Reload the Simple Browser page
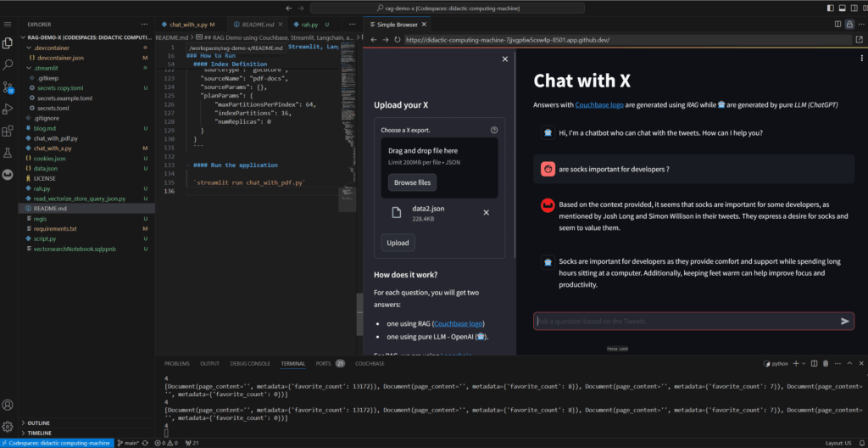The image size is (868, 448). click(x=397, y=40)
